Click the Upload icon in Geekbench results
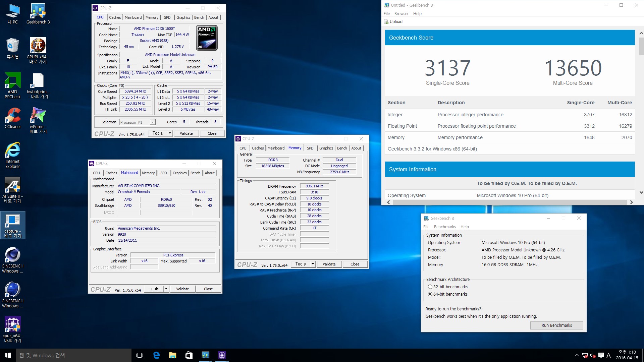This screenshot has height=362, width=644. [x=386, y=22]
